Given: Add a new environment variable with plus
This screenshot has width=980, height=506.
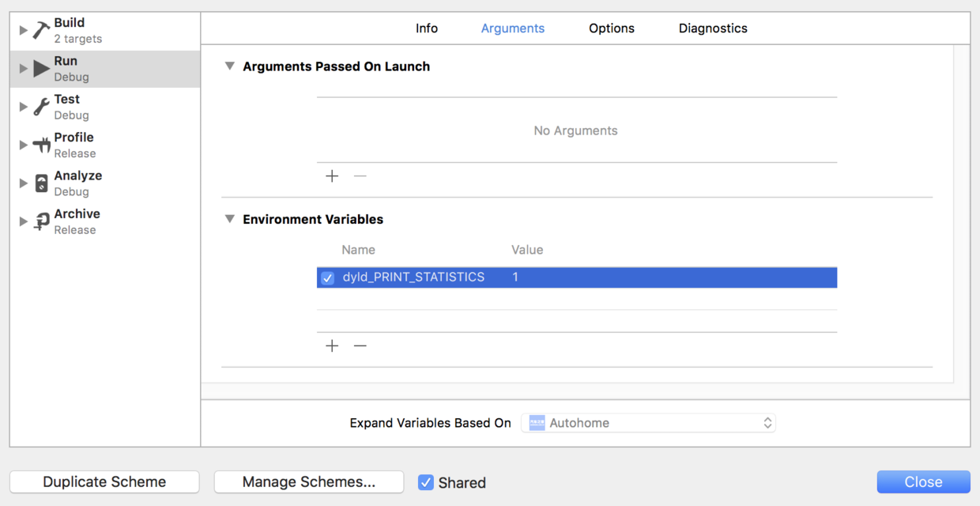Looking at the screenshot, I should click(332, 346).
